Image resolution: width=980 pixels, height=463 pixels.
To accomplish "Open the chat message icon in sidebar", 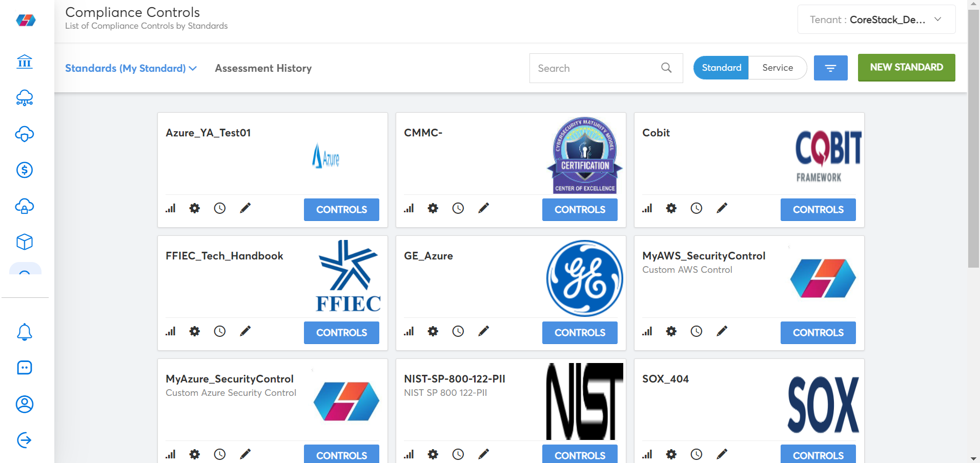I will pyautogui.click(x=25, y=368).
